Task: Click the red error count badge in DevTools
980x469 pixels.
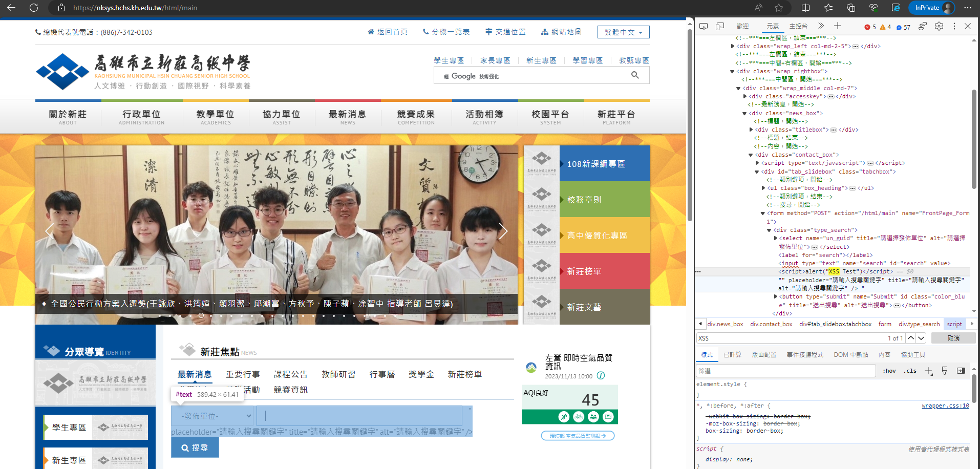Action: (870, 27)
